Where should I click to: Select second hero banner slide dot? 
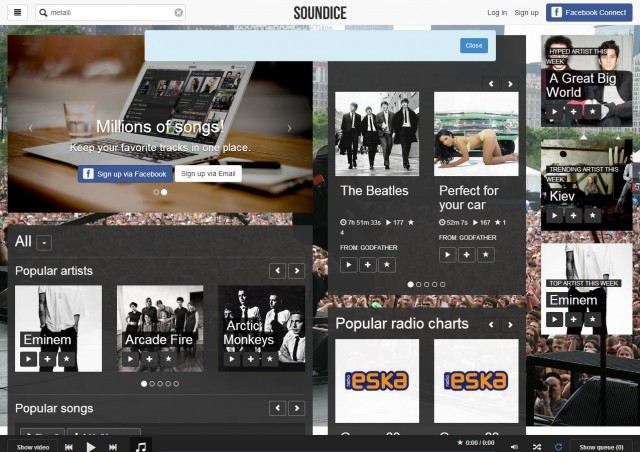pos(164,192)
